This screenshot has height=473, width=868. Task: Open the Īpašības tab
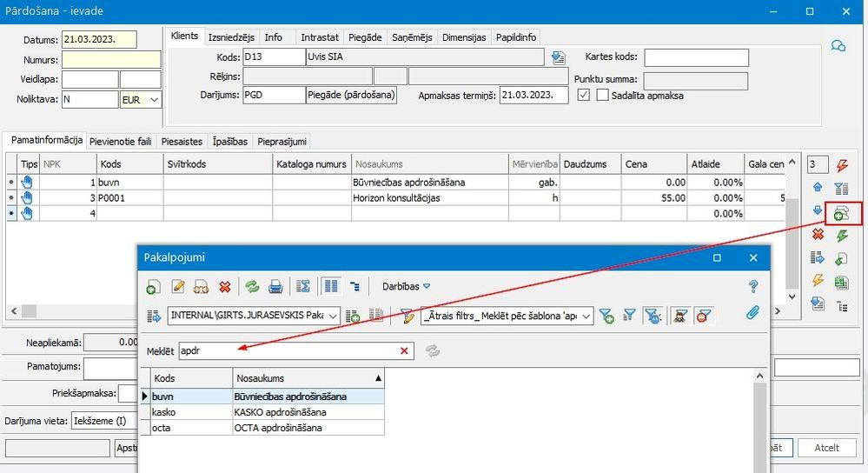229,141
